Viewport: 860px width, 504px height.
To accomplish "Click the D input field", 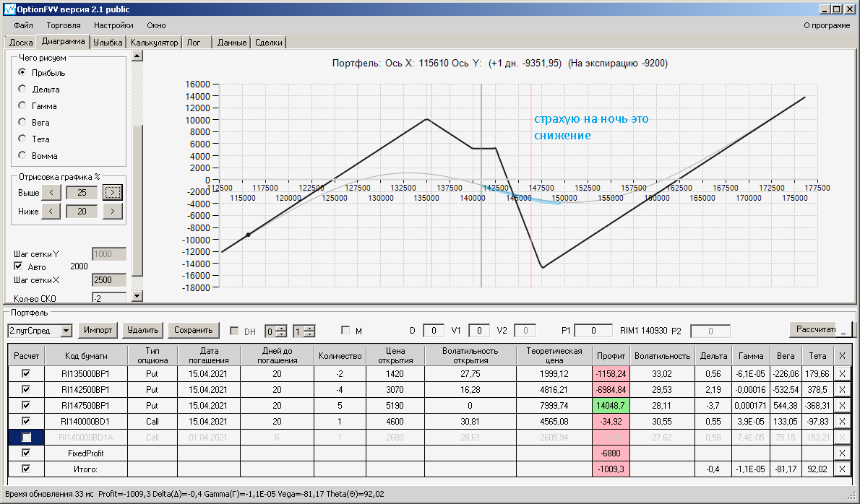I will point(434,330).
